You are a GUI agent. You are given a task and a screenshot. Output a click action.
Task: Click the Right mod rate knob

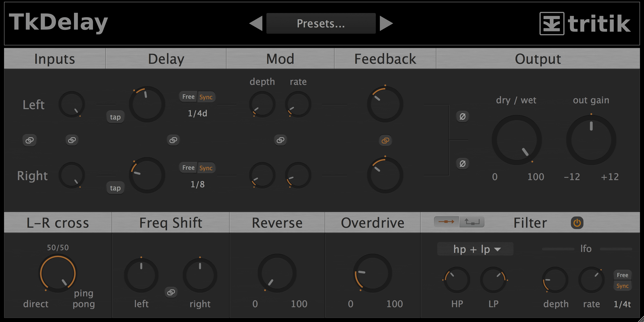[x=298, y=175]
